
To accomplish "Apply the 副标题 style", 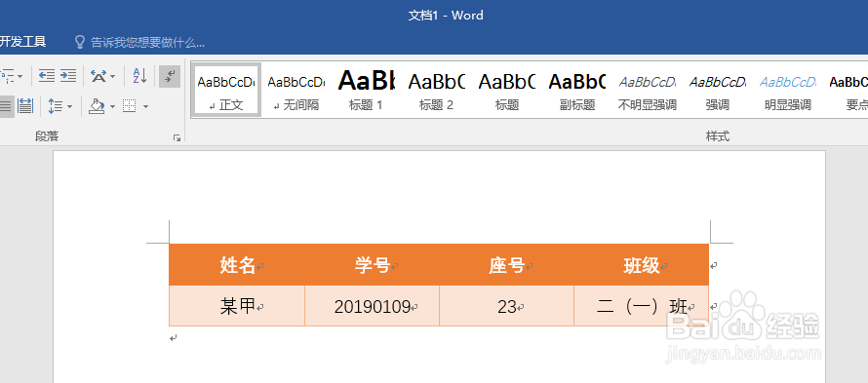I will pos(576,90).
